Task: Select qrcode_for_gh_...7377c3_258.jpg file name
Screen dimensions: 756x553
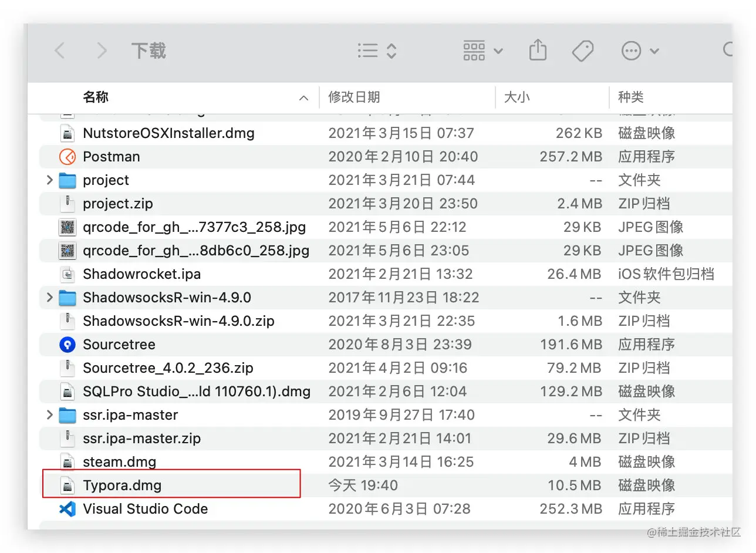Action: pyautogui.click(x=194, y=228)
